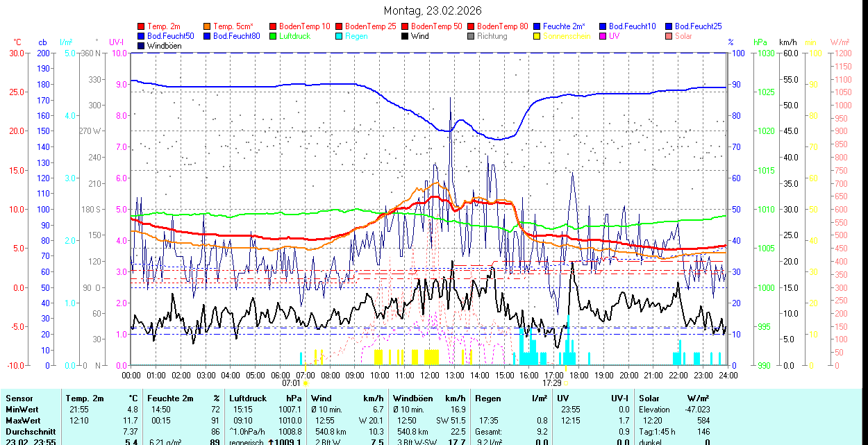
Task: Click the magenta UV legend square
Action: pos(603,36)
